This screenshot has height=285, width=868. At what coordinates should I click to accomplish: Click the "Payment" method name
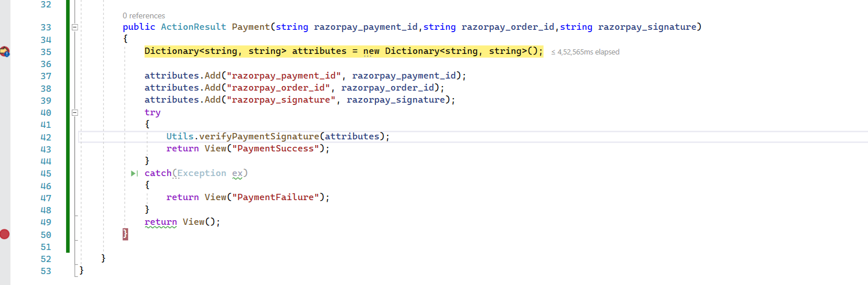click(x=250, y=26)
